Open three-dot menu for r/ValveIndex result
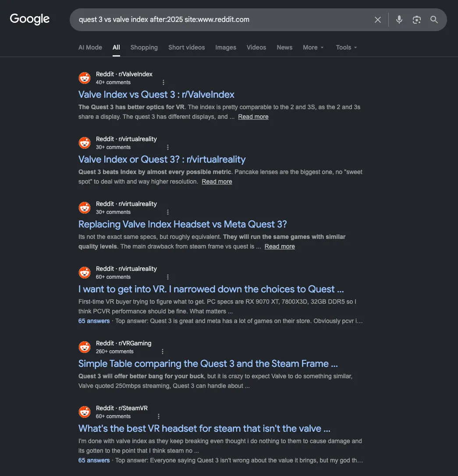This screenshot has width=458, height=476. point(163,82)
